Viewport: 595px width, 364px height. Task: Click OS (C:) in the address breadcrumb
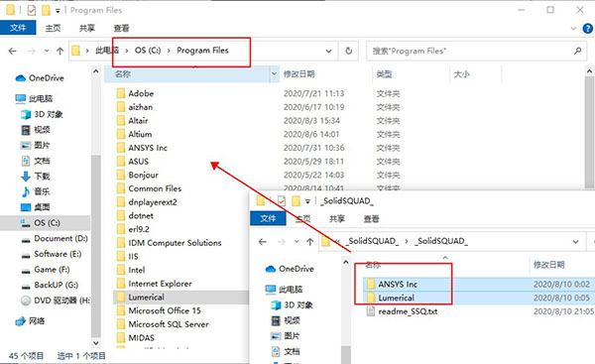pyautogui.click(x=148, y=51)
